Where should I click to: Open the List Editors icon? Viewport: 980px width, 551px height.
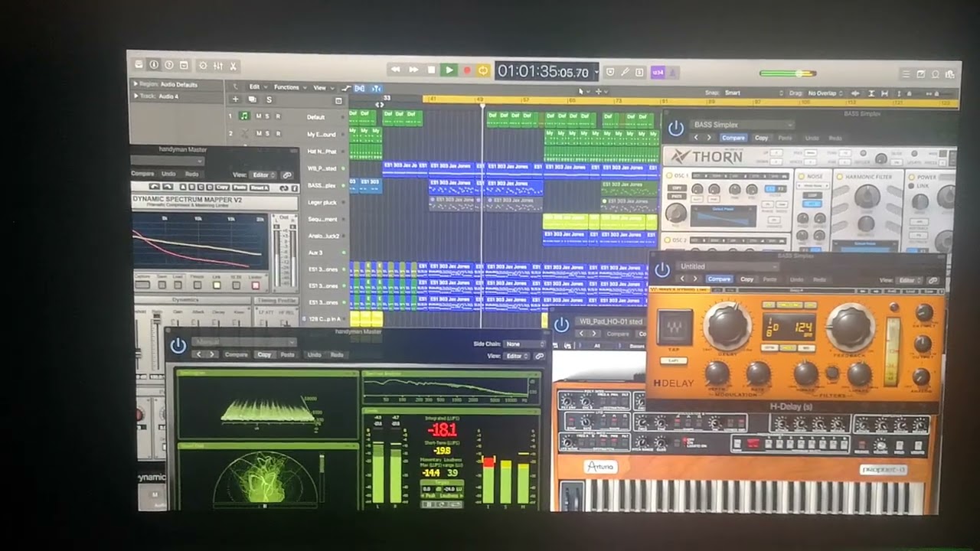point(906,74)
